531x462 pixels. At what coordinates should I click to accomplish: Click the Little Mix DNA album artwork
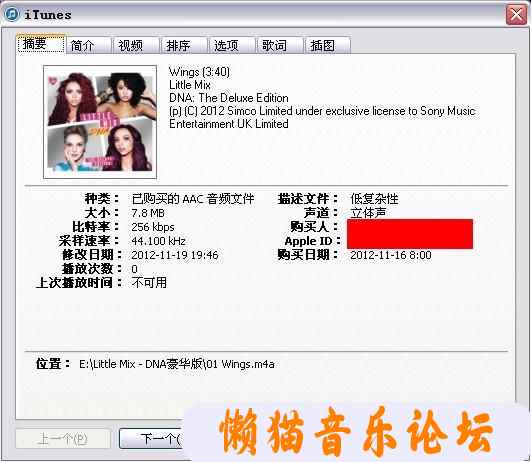point(100,122)
